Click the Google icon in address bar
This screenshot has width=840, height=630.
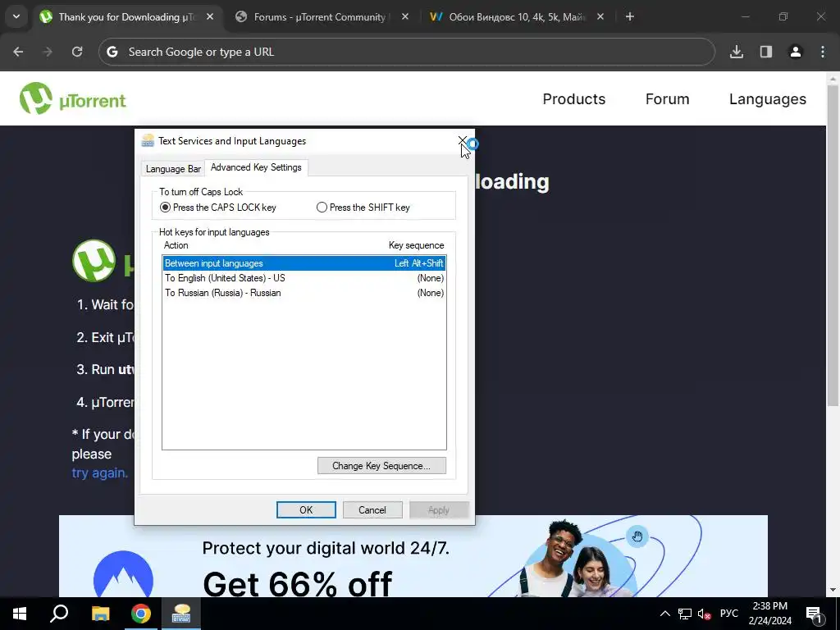tap(112, 52)
